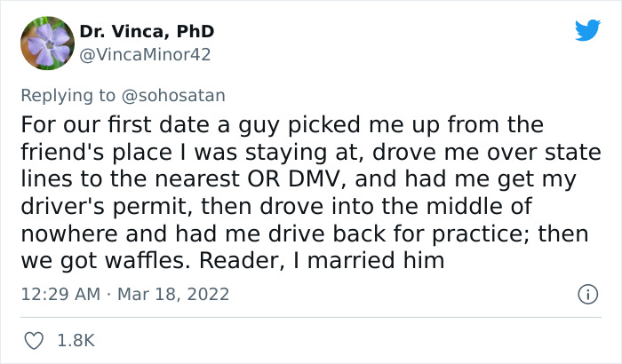Click the 1.8K likes count
The height and width of the screenshot is (364, 622).
click(76, 340)
